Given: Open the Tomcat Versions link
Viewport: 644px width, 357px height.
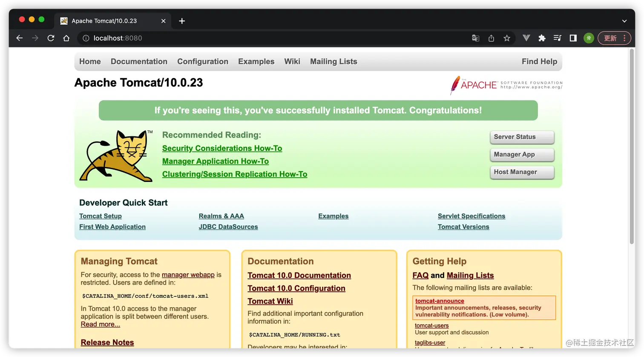Looking at the screenshot, I should tap(463, 227).
